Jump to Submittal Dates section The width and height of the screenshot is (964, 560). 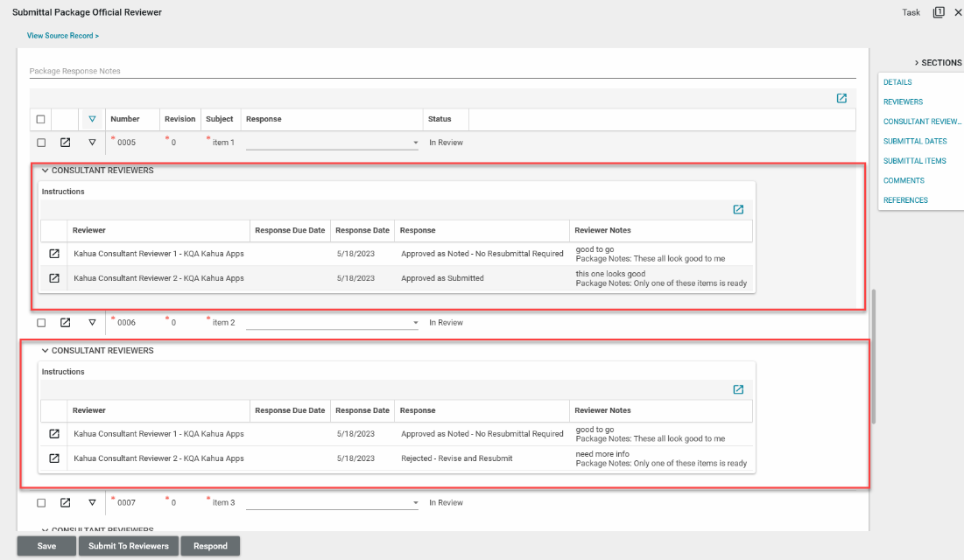915,141
